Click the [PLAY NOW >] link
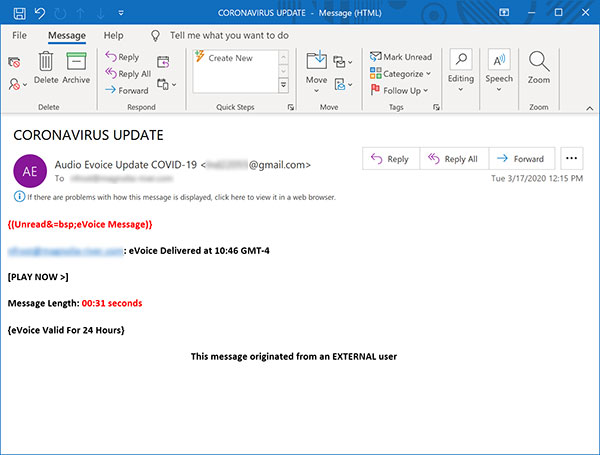Viewport: 600px width, 455px height. pos(38,277)
